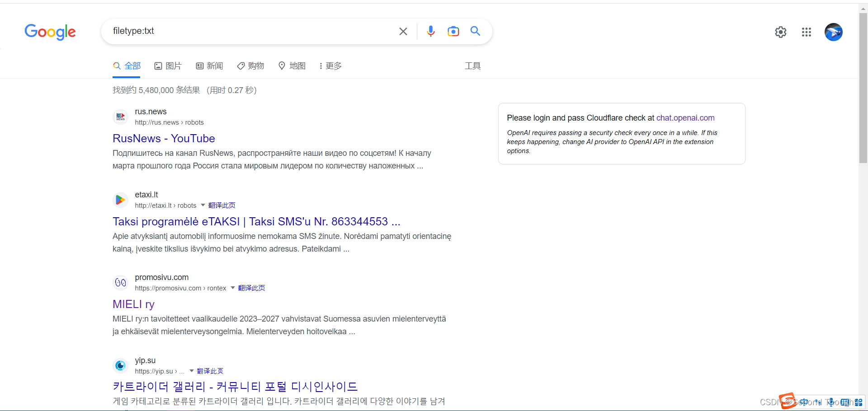The width and height of the screenshot is (868, 411).
Task: Clear the search box with X icon
Action: (x=403, y=31)
